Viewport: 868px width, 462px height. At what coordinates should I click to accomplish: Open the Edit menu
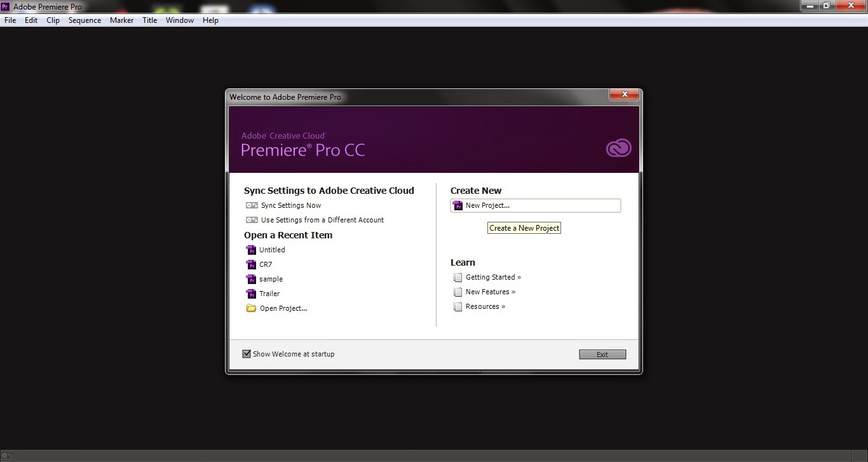point(31,20)
